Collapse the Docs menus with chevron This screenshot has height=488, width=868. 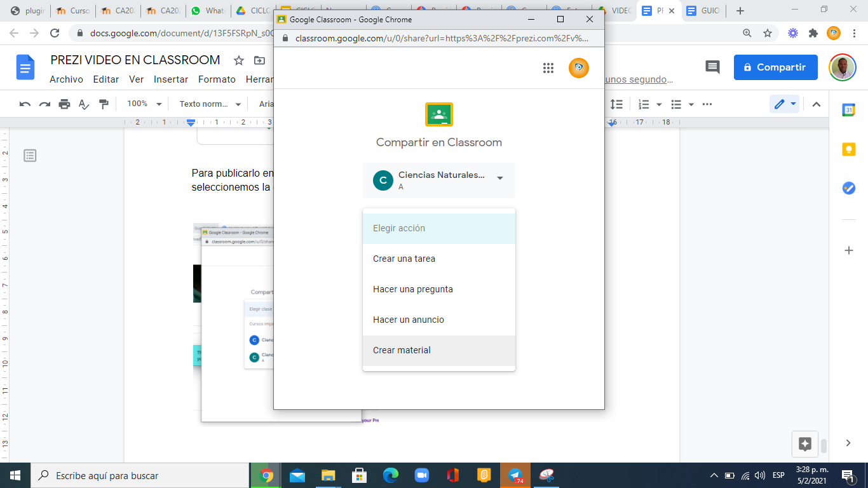click(x=817, y=104)
